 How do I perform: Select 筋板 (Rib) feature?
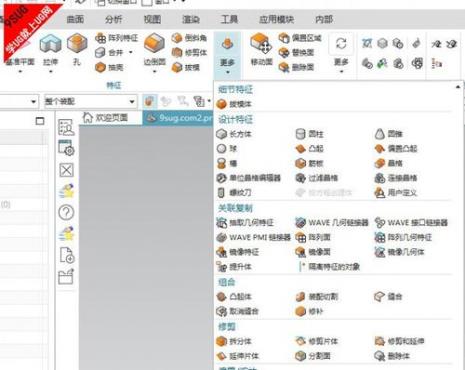310,163
